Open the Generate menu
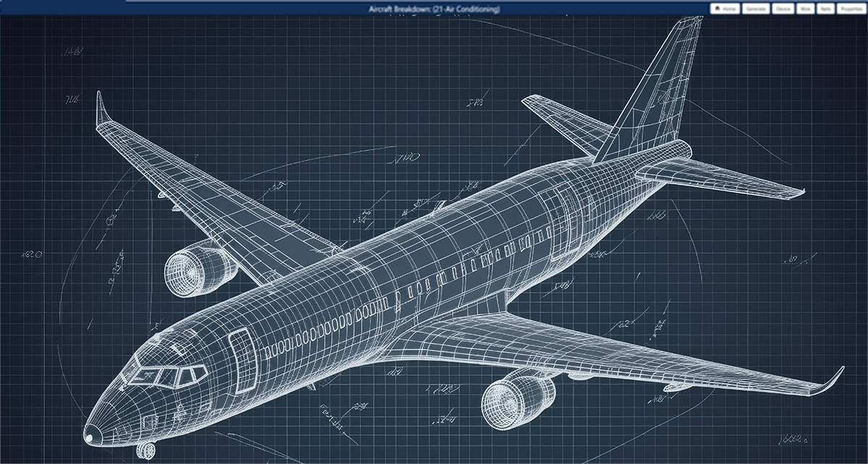Viewport: 868px width, 464px height. (756, 9)
